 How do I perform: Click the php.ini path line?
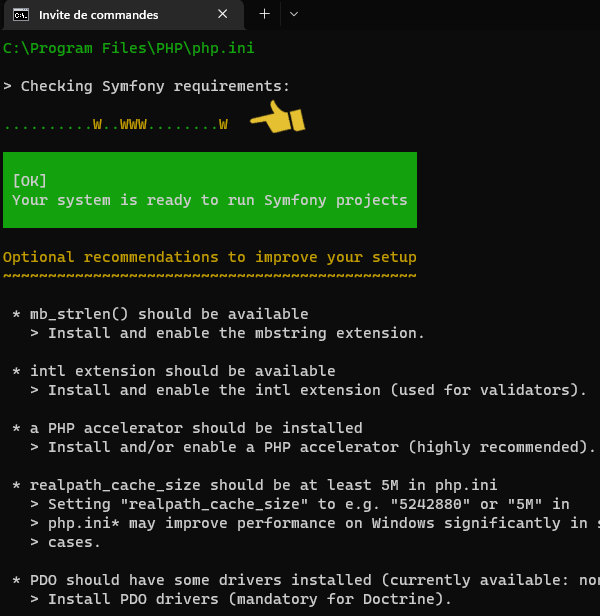(128, 48)
